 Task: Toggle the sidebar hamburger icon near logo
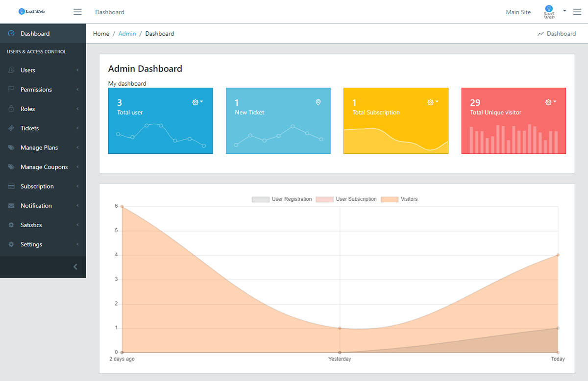tap(77, 12)
